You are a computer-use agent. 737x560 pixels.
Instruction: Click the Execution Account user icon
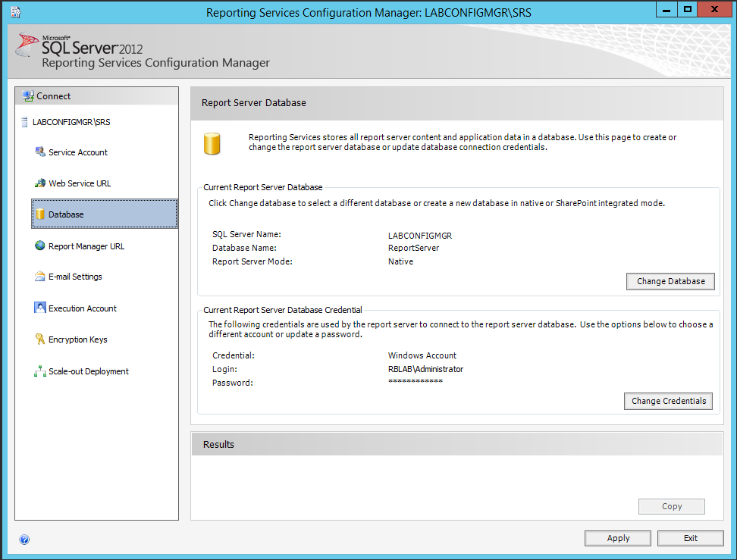(x=40, y=308)
